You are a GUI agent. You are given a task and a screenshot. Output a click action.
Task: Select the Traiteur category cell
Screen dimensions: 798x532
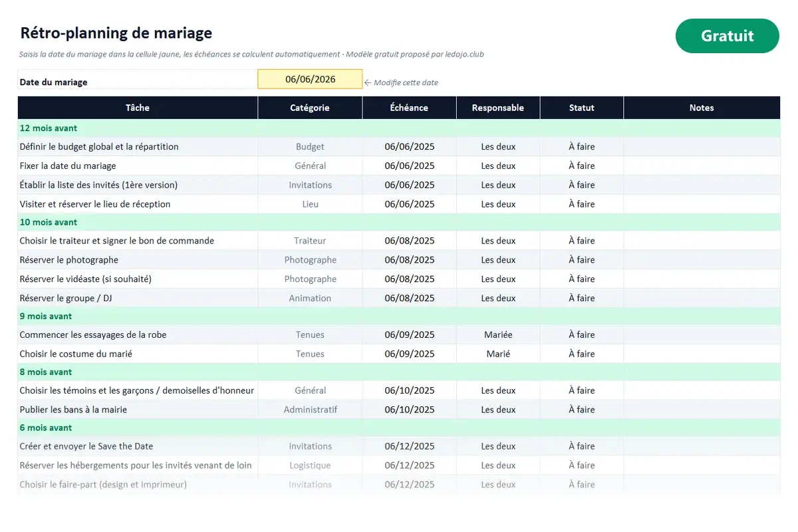(x=310, y=241)
